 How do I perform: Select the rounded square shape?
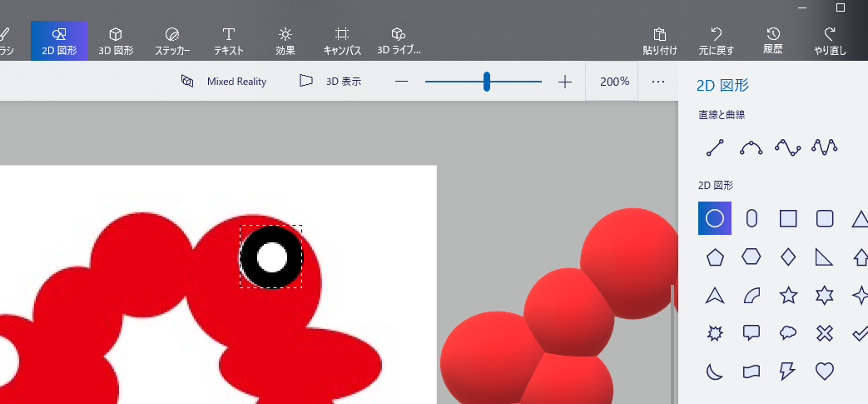point(824,218)
